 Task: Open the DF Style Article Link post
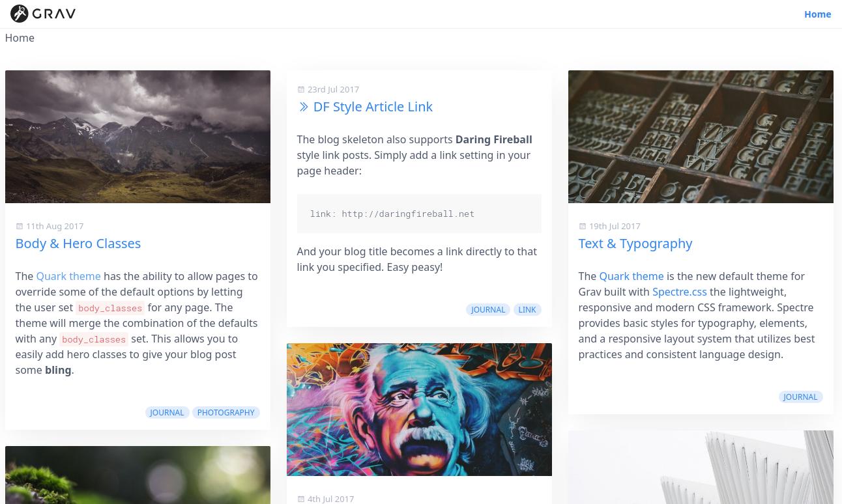(x=373, y=107)
